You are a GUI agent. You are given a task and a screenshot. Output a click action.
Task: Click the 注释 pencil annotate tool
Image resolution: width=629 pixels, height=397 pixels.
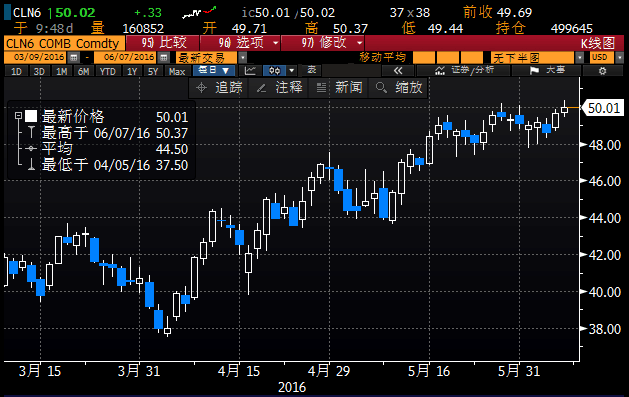[279, 87]
